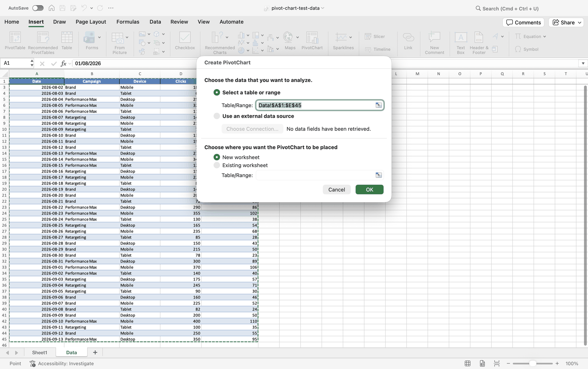The image size is (588, 369).
Task: Insert a Symbol
Action: (x=526, y=49)
